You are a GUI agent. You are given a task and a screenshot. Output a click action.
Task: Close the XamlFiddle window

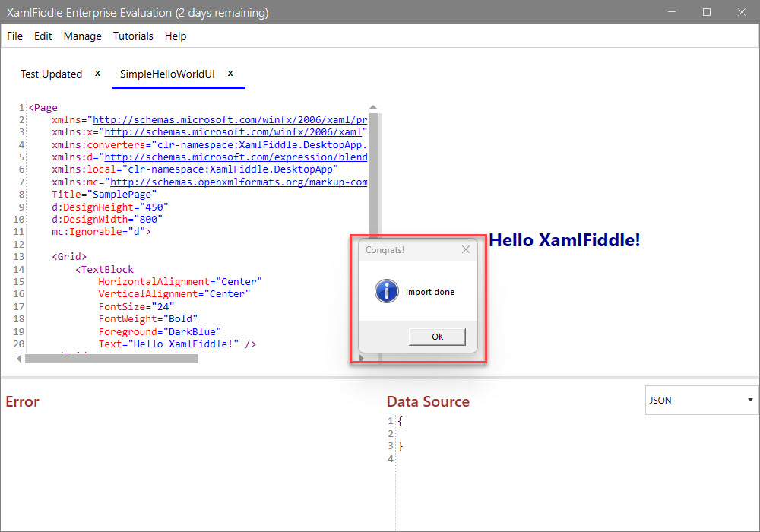[x=742, y=12]
